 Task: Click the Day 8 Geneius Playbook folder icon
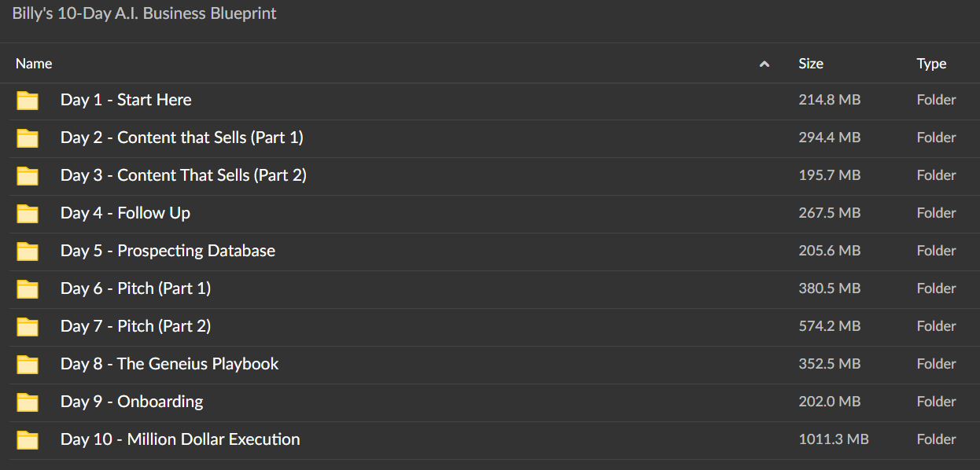click(x=28, y=365)
